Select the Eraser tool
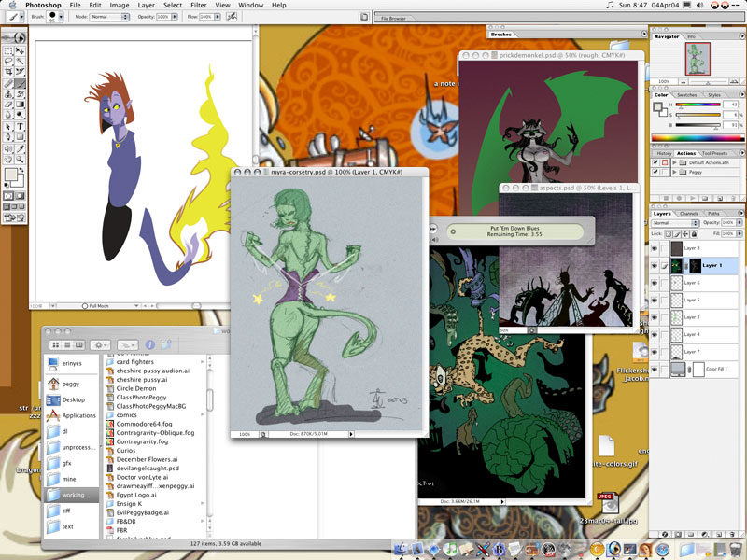This screenshot has height=560, width=747. point(8,105)
